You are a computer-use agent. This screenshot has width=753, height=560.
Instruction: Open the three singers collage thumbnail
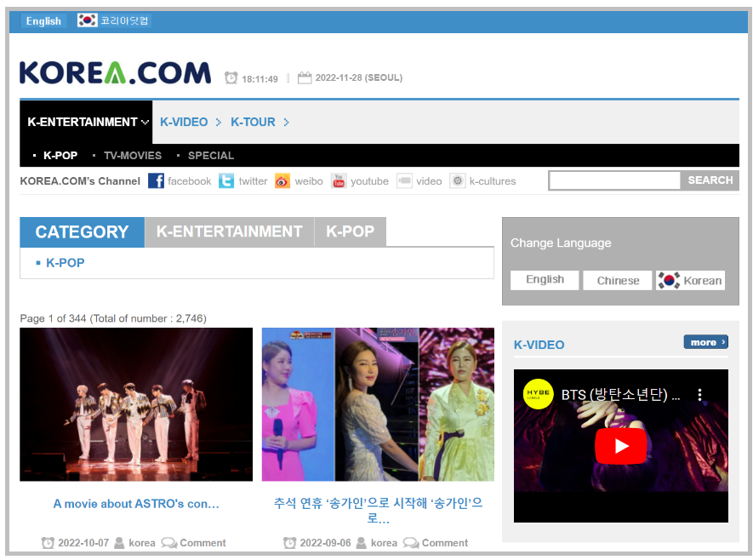pos(378,404)
